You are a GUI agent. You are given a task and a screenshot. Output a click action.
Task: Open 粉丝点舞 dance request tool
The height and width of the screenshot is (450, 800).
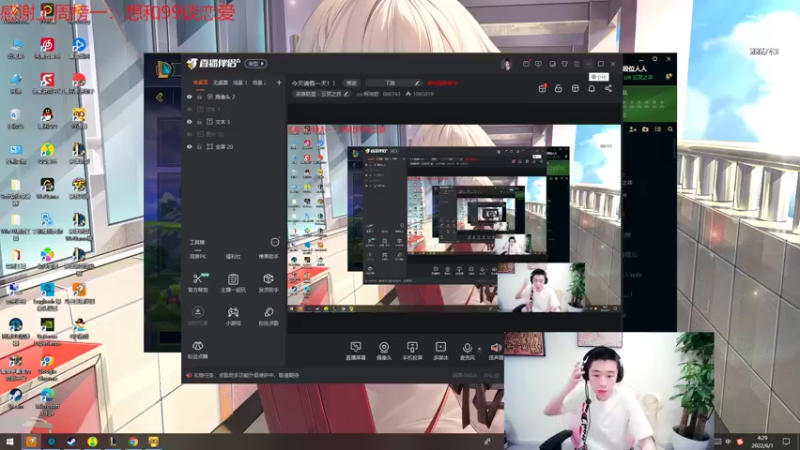point(198,349)
